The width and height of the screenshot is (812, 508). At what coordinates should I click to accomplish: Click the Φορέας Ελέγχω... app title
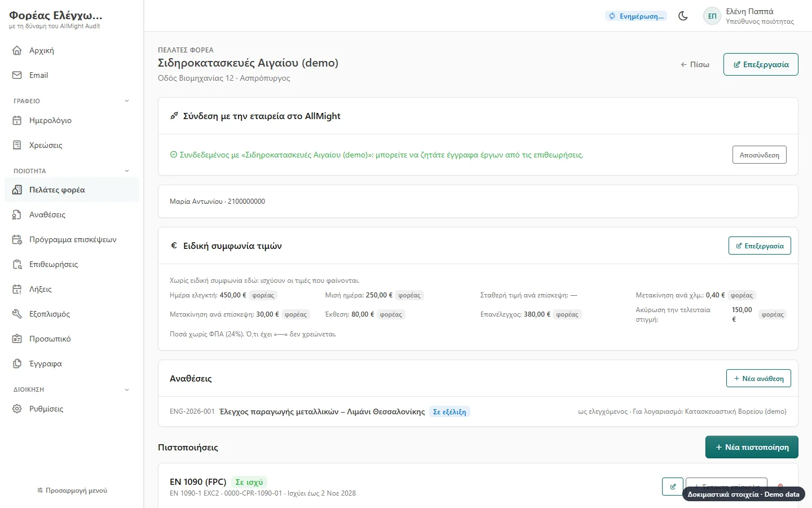[x=55, y=15]
